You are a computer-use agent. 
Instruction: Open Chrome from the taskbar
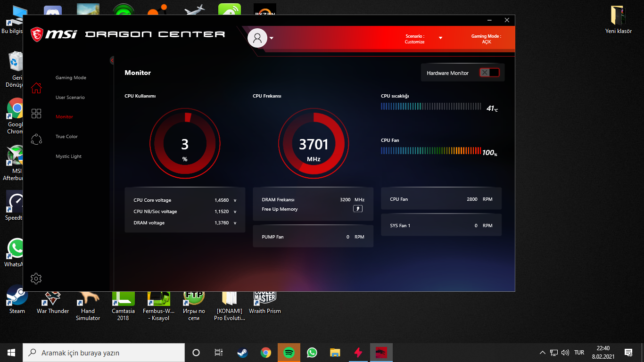click(266, 353)
